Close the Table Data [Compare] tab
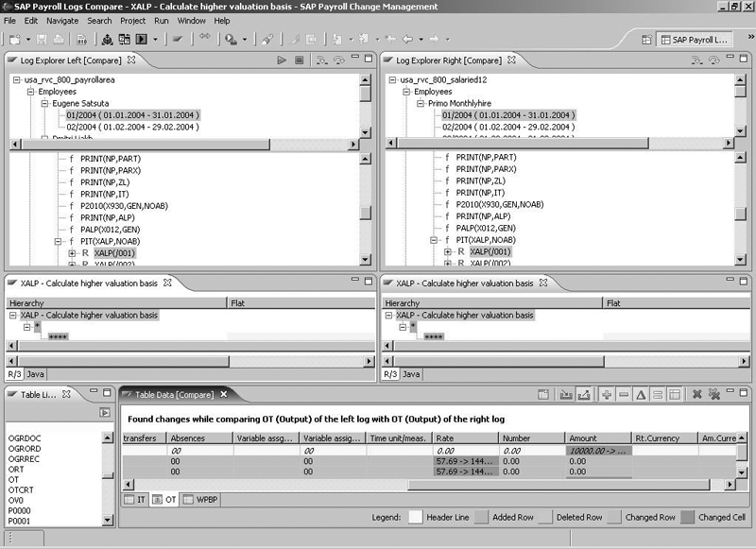This screenshot has width=756, height=549. [x=224, y=394]
